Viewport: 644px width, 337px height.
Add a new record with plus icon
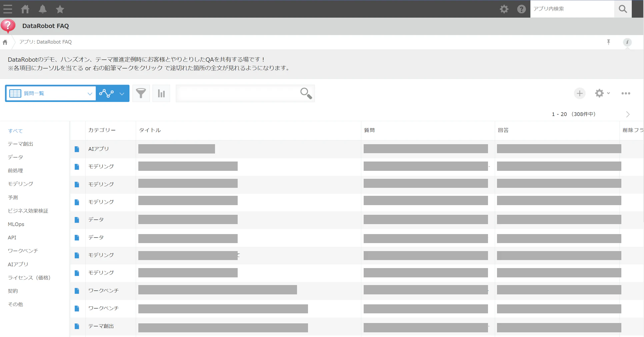pyautogui.click(x=579, y=94)
